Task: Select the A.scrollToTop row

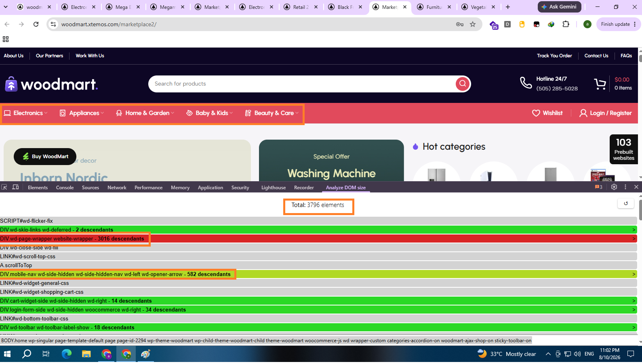Action: click(x=318, y=266)
